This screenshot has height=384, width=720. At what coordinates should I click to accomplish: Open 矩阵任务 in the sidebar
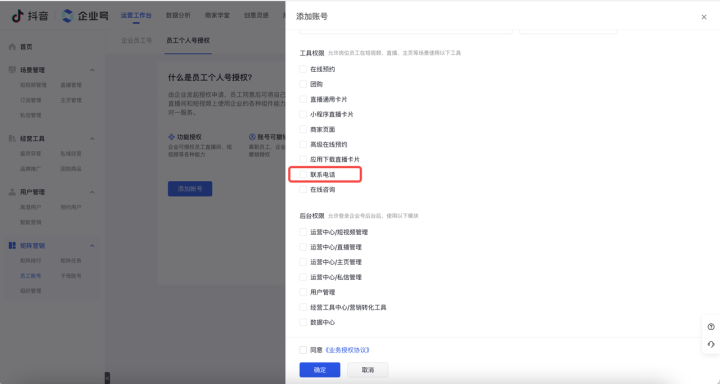pyautogui.click(x=71, y=260)
